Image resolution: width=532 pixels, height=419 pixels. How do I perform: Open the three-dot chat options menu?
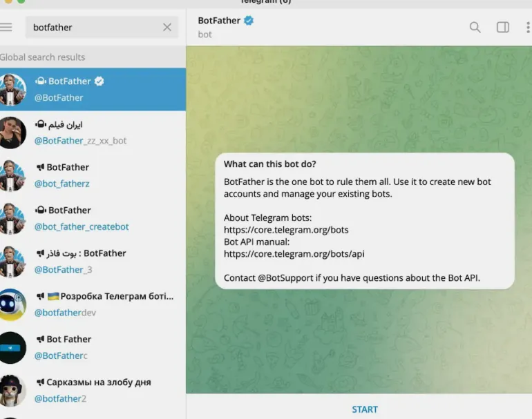click(528, 27)
